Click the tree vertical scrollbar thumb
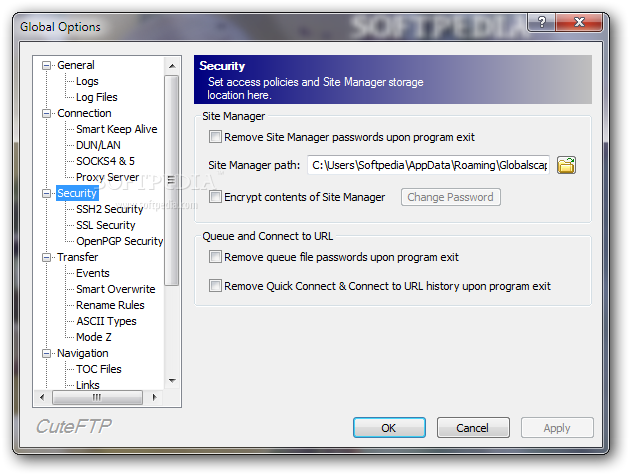 tap(172, 180)
